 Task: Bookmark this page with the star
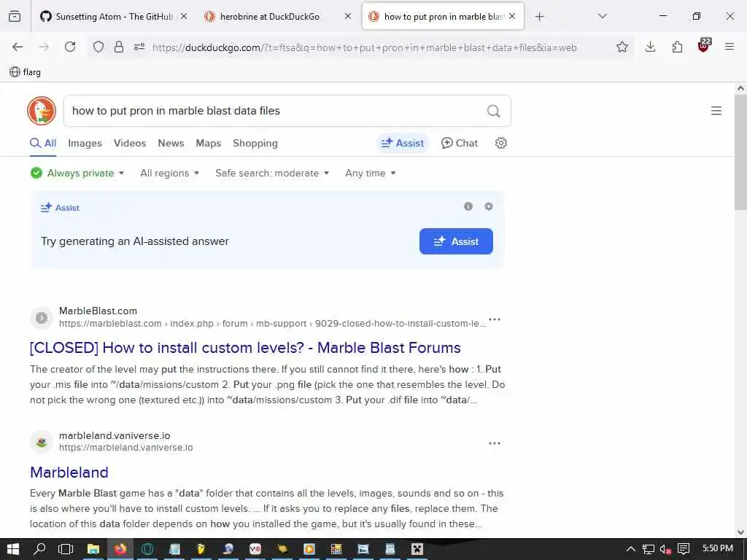[x=622, y=47]
